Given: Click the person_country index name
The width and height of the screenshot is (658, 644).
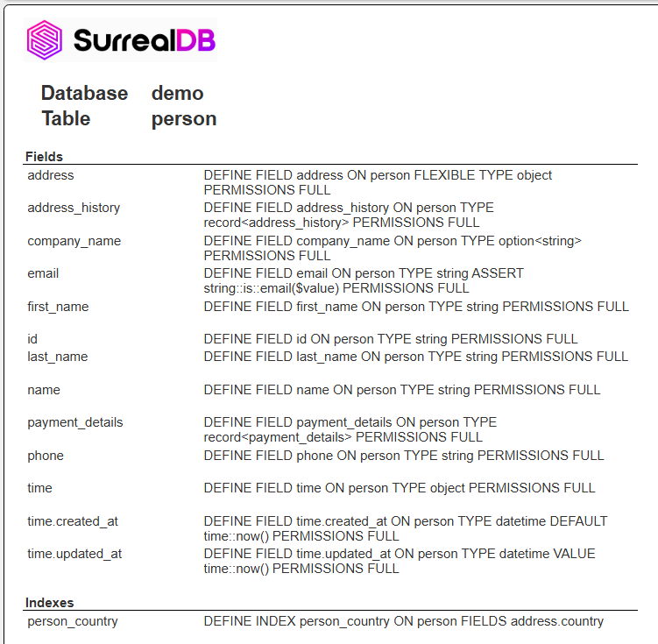Looking at the screenshot, I should tap(72, 621).
